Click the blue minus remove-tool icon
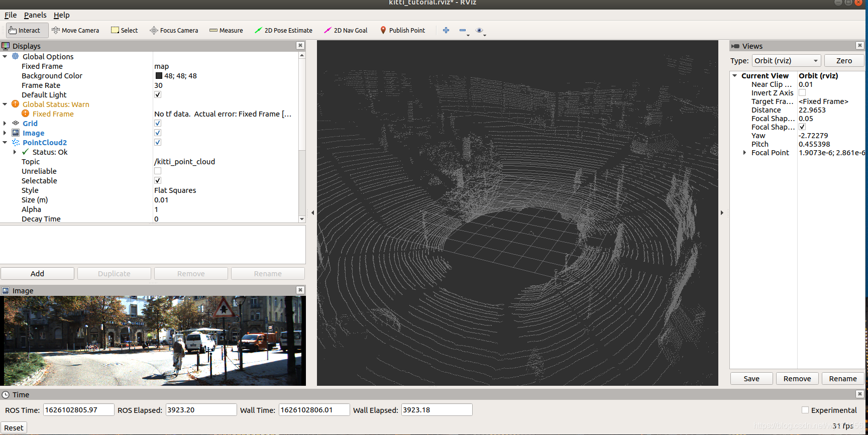 click(x=463, y=30)
